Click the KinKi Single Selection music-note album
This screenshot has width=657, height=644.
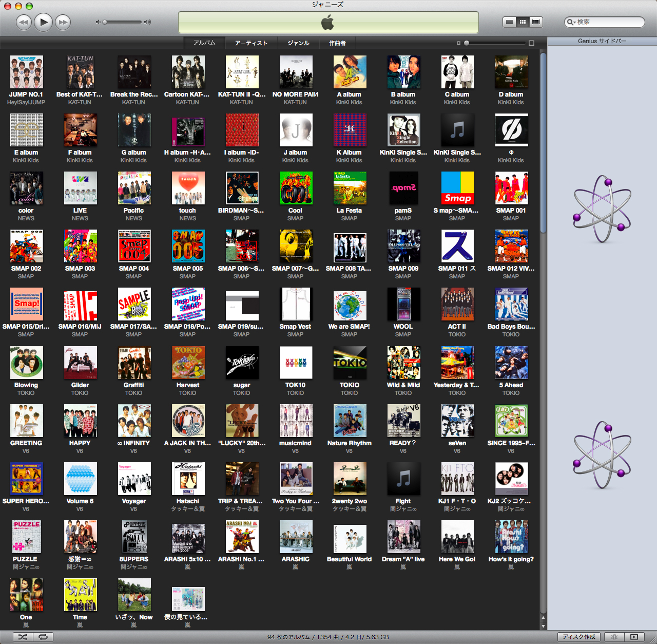457,130
